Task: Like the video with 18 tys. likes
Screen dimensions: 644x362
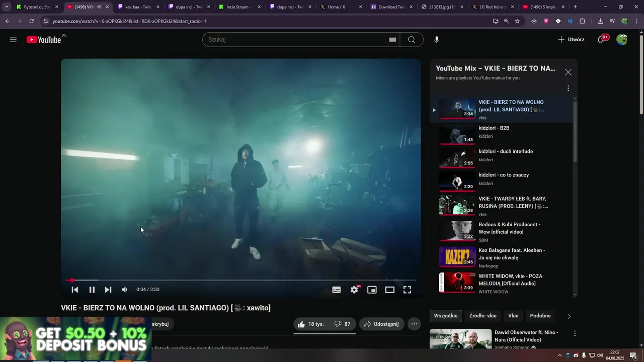Action: tap(311, 324)
